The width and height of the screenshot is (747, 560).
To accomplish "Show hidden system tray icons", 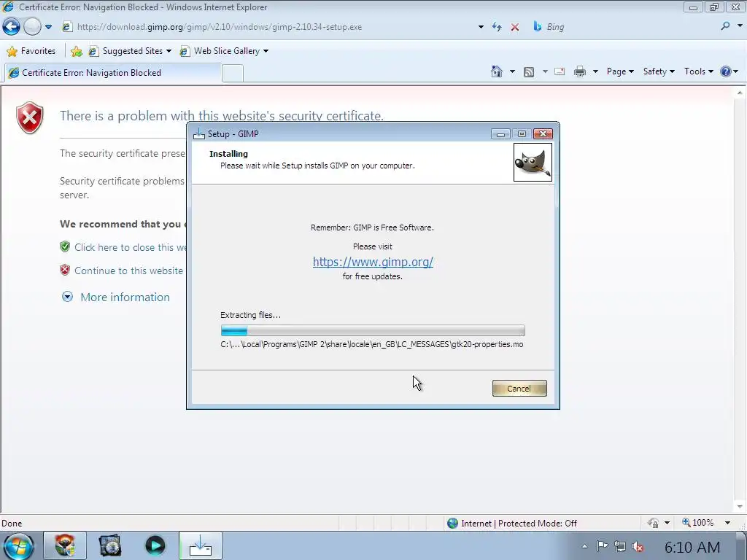I will click(584, 547).
